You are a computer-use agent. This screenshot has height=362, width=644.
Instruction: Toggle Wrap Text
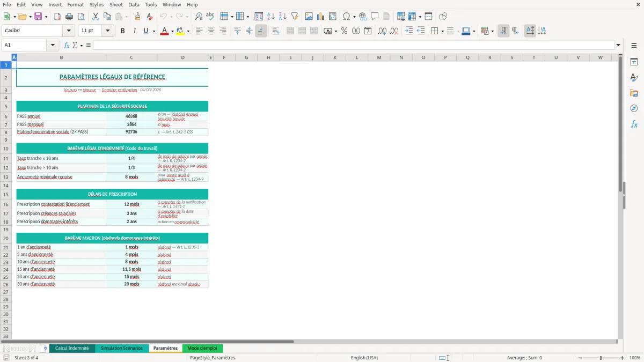276,31
